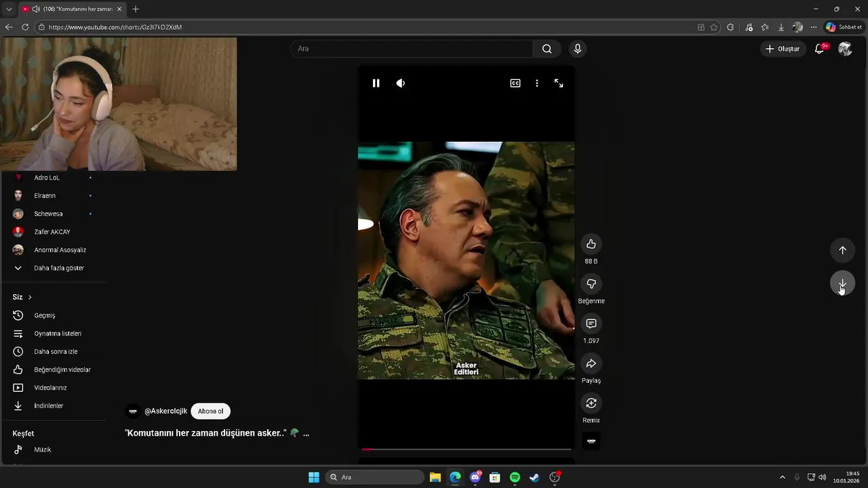Open the browser tab list chevron
868x488 pixels.
[x=9, y=9]
